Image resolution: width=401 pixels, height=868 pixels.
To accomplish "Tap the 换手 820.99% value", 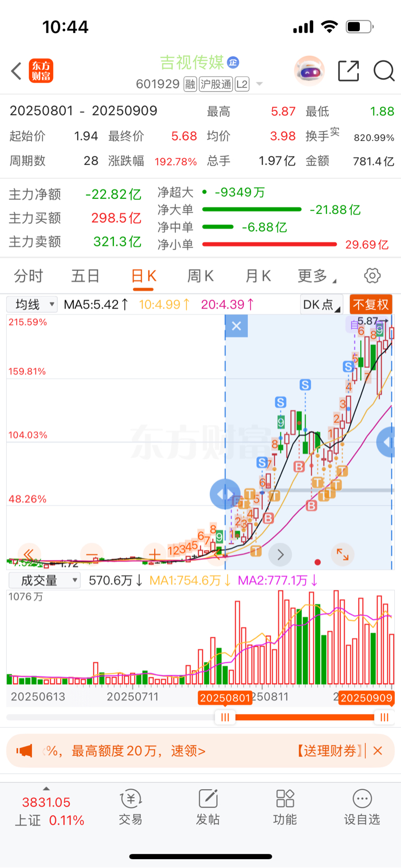I will 374,138.
